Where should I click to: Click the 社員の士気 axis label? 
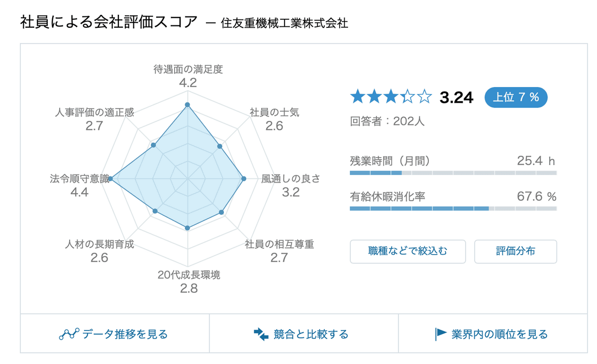click(274, 112)
